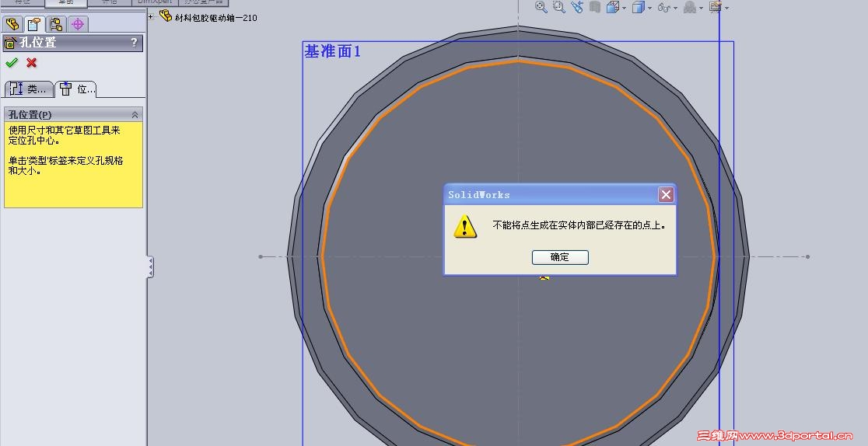Click the Zoom to Fit magnifier
The height and width of the screenshot is (446, 868).
[541, 7]
